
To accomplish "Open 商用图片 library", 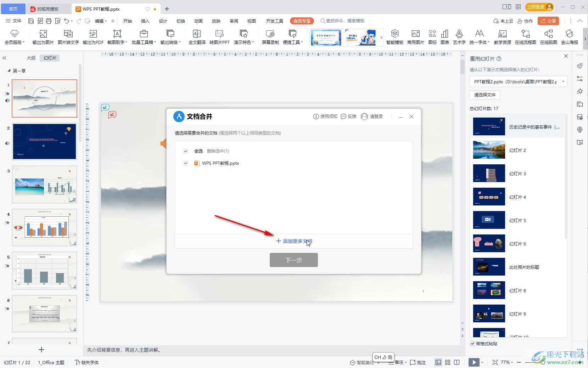I will pos(415,37).
